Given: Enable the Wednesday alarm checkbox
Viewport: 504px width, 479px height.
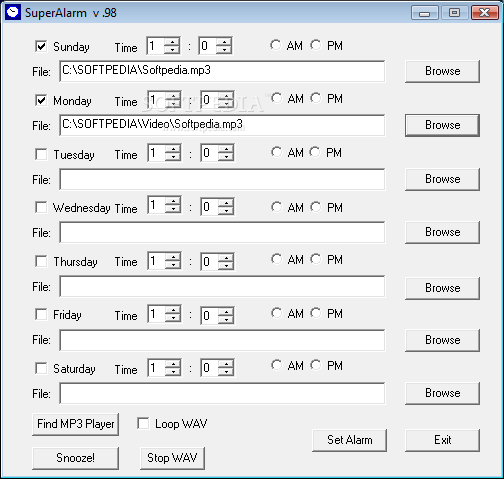Looking at the screenshot, I should [x=41, y=207].
